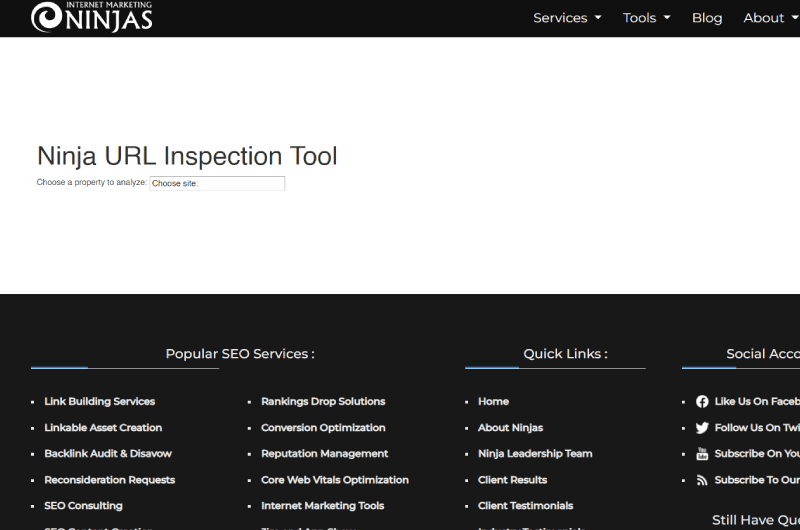Viewport: 800px width, 530px height.
Task: Open About Ninjas quick link
Action: (x=510, y=427)
